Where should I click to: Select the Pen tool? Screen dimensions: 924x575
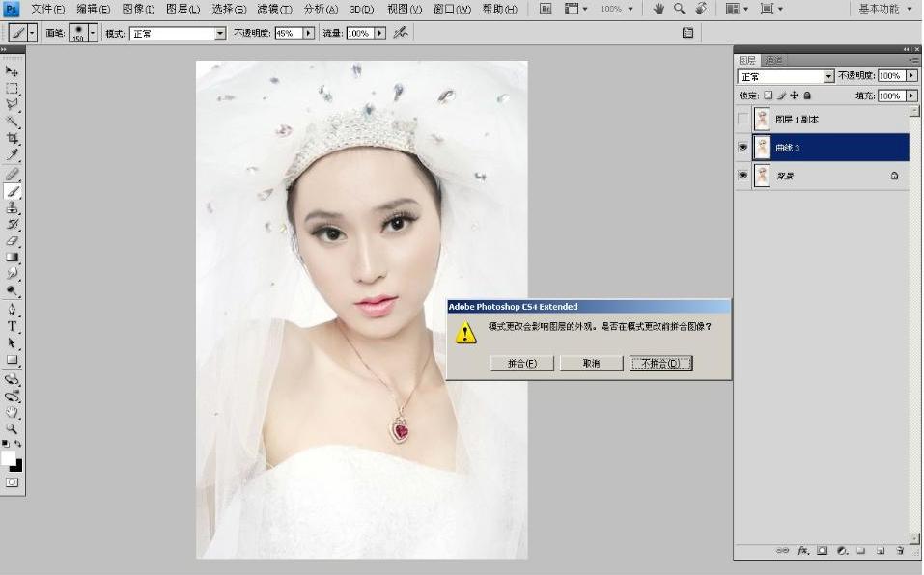pyautogui.click(x=12, y=310)
